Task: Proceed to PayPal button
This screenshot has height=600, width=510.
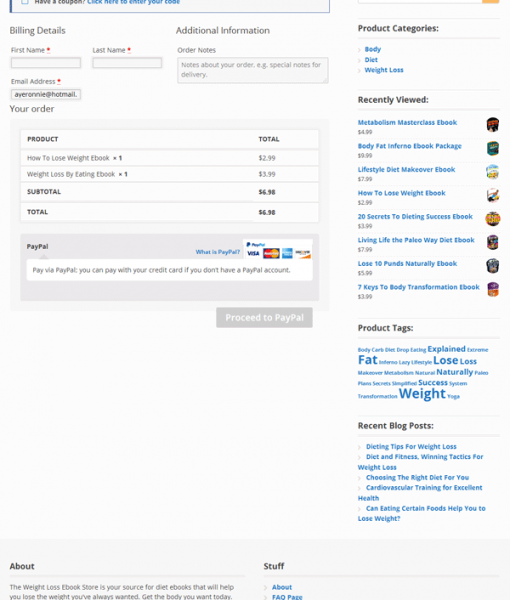Action: click(264, 318)
